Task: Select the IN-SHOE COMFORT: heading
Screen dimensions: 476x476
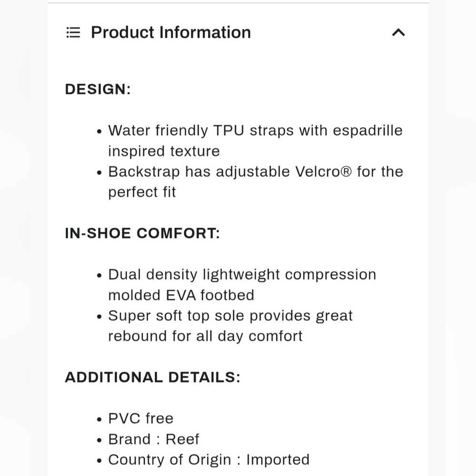Action: 142,233
